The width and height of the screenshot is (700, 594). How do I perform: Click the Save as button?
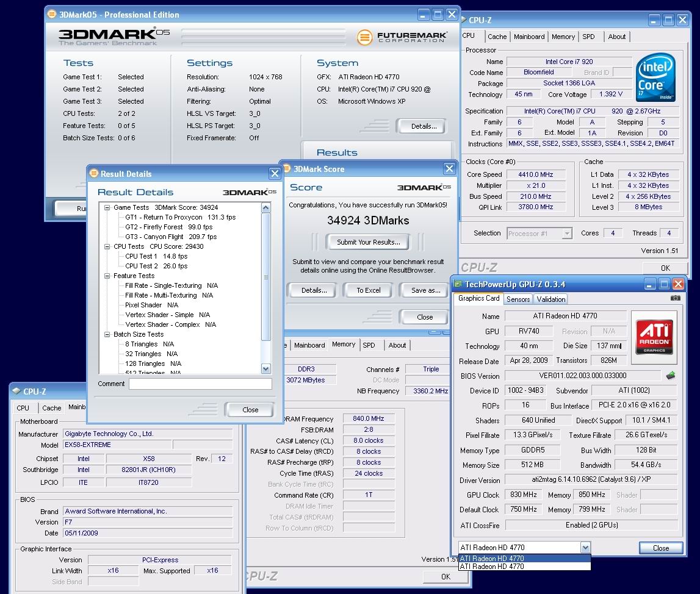(425, 290)
